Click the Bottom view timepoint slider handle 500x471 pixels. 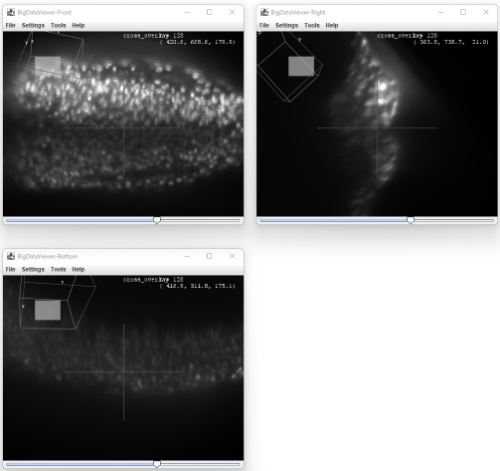tap(157, 464)
